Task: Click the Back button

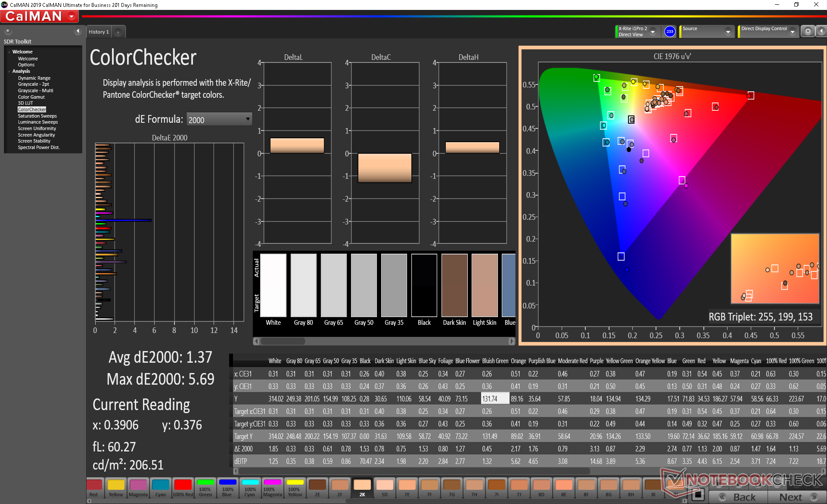Action: (738, 497)
